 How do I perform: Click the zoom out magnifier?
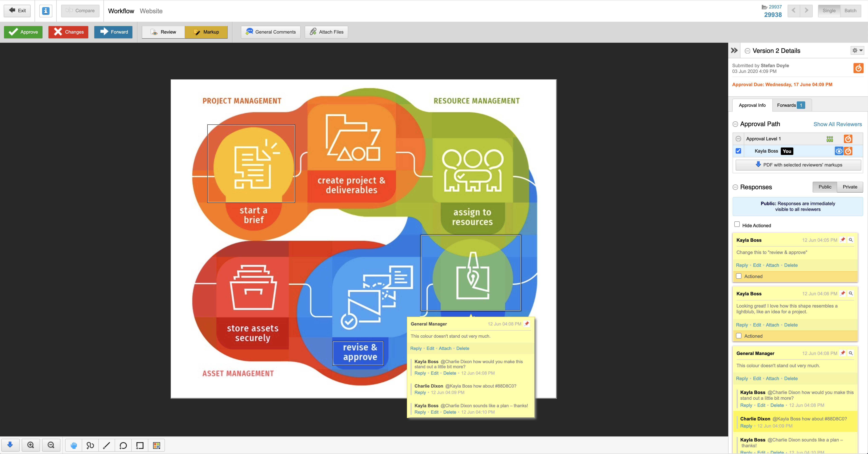tap(51, 445)
